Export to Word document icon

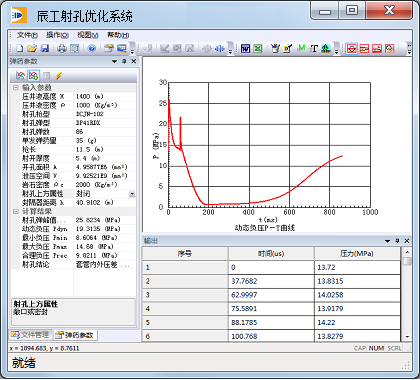pyautogui.click(x=245, y=49)
